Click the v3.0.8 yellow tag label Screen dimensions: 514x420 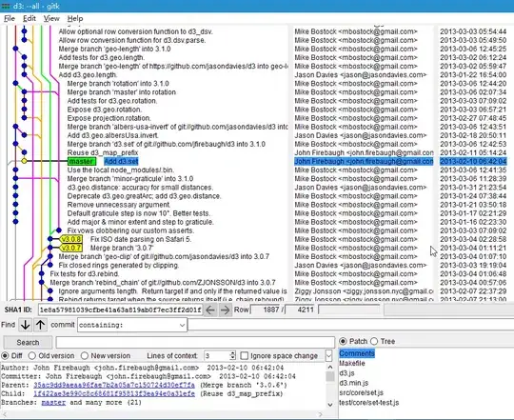(x=71, y=239)
